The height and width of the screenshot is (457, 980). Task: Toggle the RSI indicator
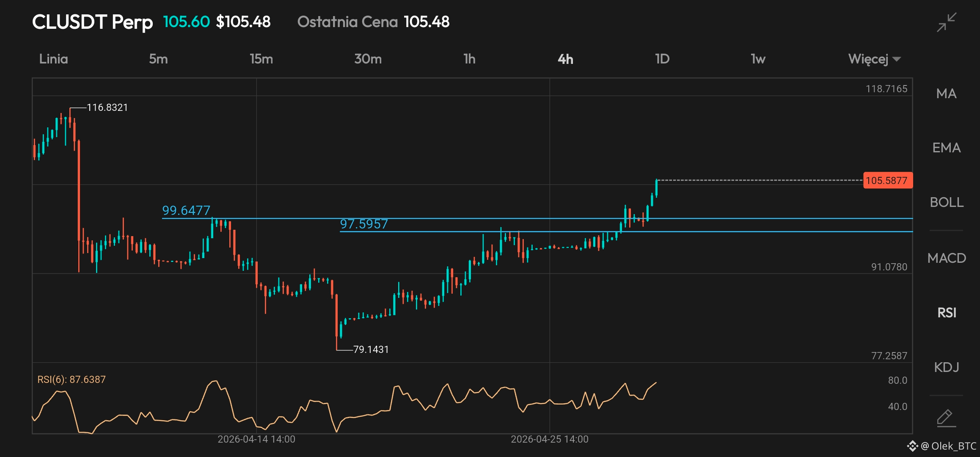coord(946,313)
